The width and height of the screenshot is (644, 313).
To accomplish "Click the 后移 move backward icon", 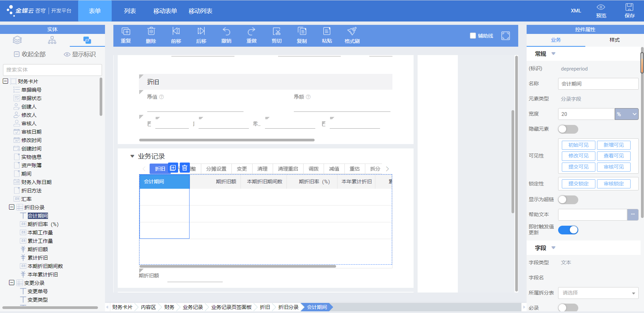I will click(x=201, y=35).
